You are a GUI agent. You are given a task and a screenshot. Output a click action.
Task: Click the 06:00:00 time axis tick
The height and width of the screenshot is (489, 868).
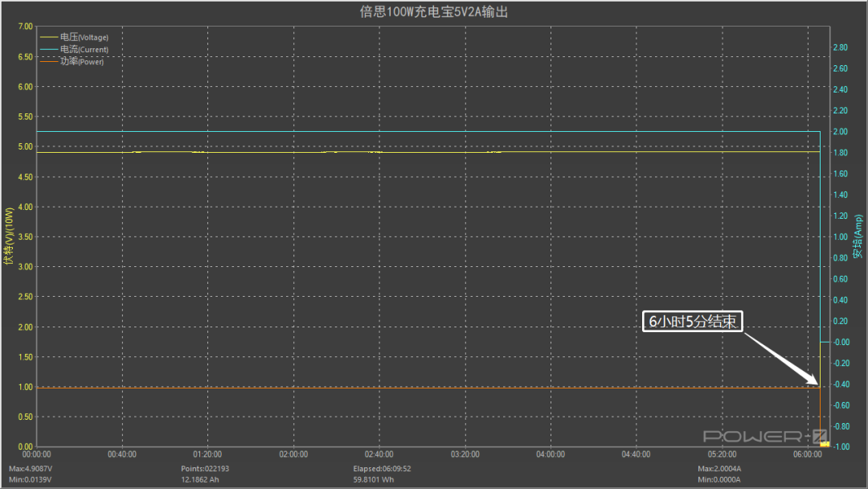(x=807, y=454)
